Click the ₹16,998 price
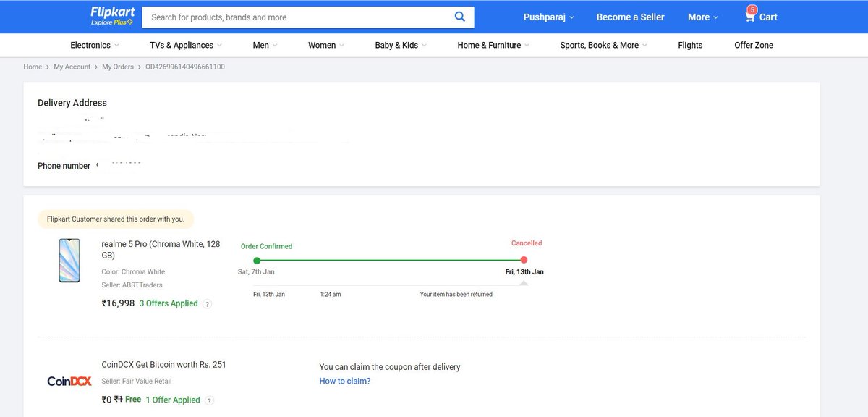This screenshot has height=417, width=868. coord(118,303)
